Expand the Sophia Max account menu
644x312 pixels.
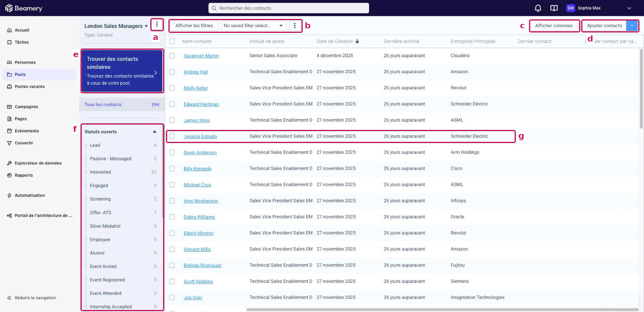click(629, 8)
